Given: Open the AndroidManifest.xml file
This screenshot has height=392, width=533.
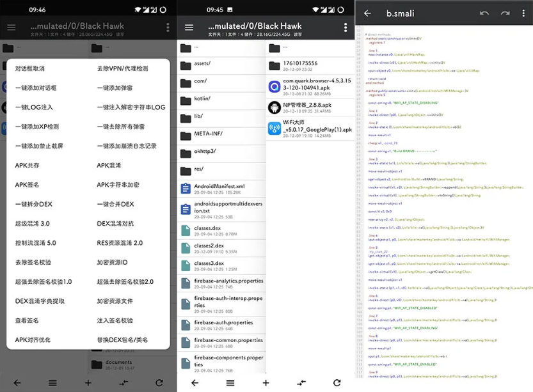Looking at the screenshot, I should 219,187.
